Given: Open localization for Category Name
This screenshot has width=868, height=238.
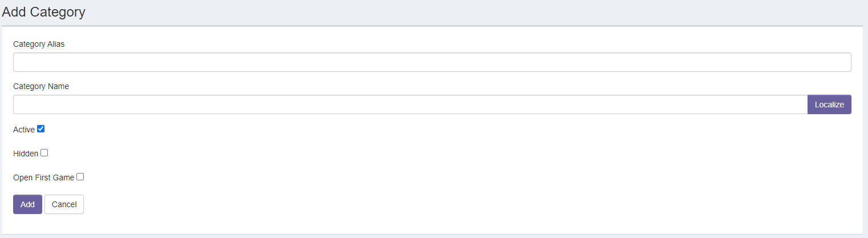Looking at the screenshot, I should click(x=829, y=104).
